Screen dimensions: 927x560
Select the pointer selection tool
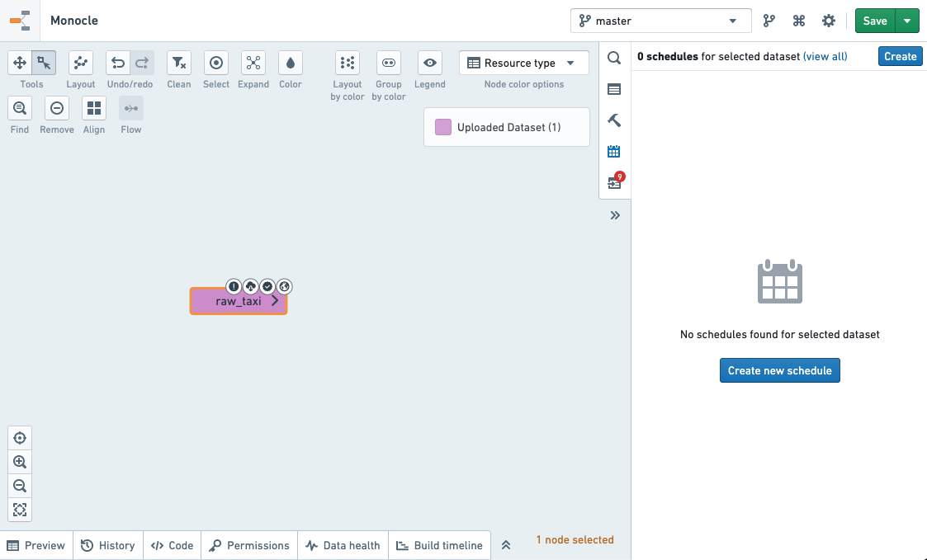44,63
